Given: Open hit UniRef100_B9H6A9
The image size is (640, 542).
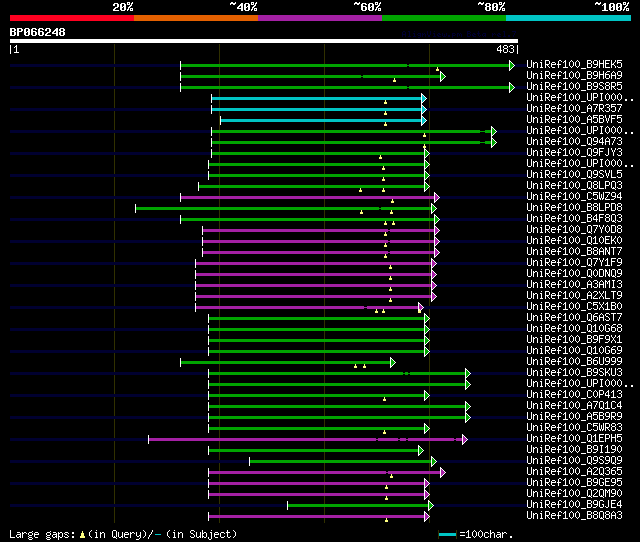Looking at the screenshot, I should pyautogui.click(x=574, y=75).
